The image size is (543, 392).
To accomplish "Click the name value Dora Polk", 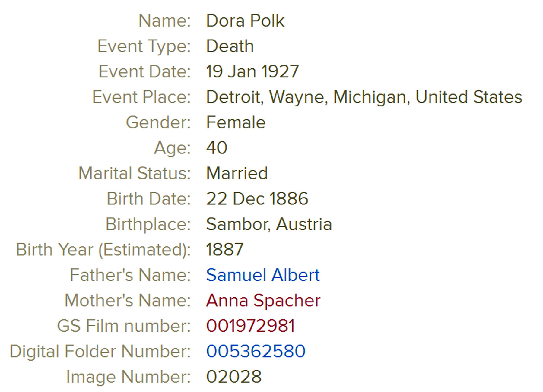I will [245, 21].
